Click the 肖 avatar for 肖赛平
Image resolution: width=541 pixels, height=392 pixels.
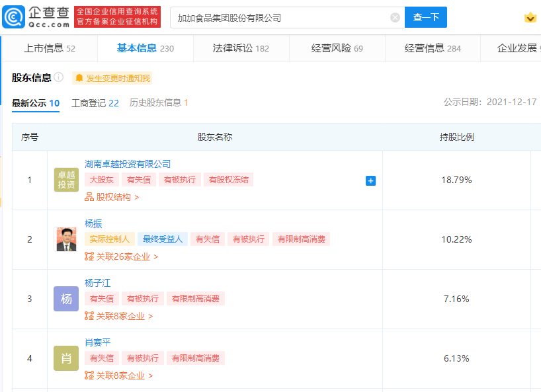(66, 358)
